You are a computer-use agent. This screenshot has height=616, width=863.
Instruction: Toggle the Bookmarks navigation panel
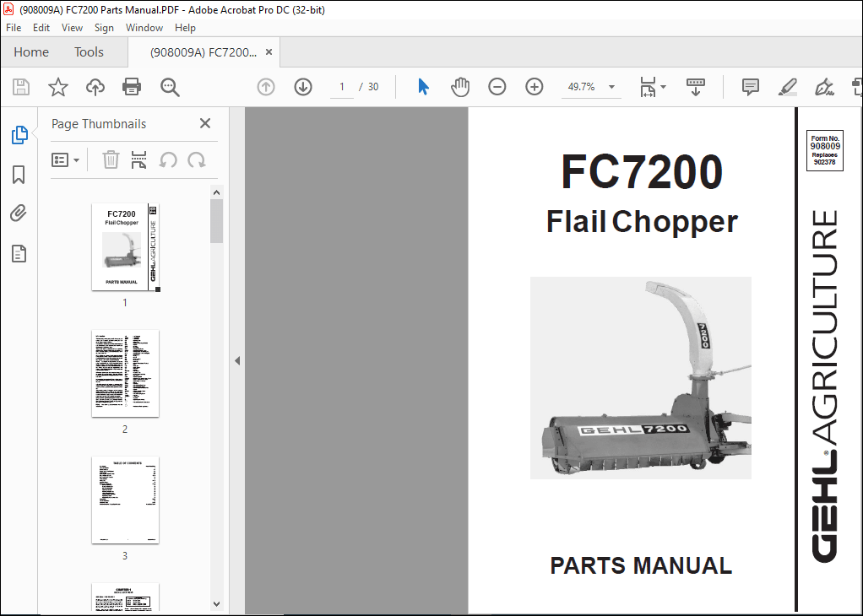coord(19,174)
